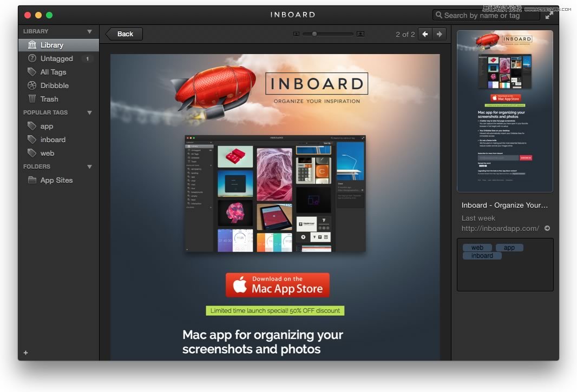Select the app popular tag
The height and width of the screenshot is (392, 577).
pos(59,126)
